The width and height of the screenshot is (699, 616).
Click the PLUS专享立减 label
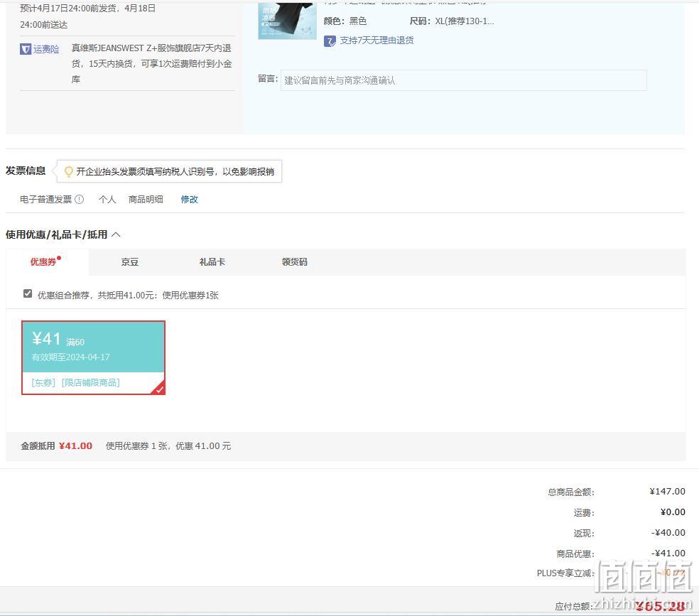click(565, 573)
